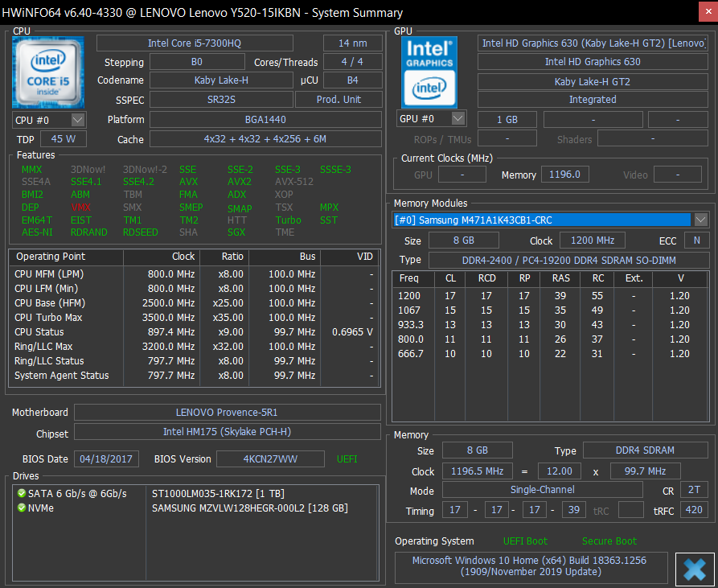Click the Kaby Lake-H GT2 field

click(593, 81)
